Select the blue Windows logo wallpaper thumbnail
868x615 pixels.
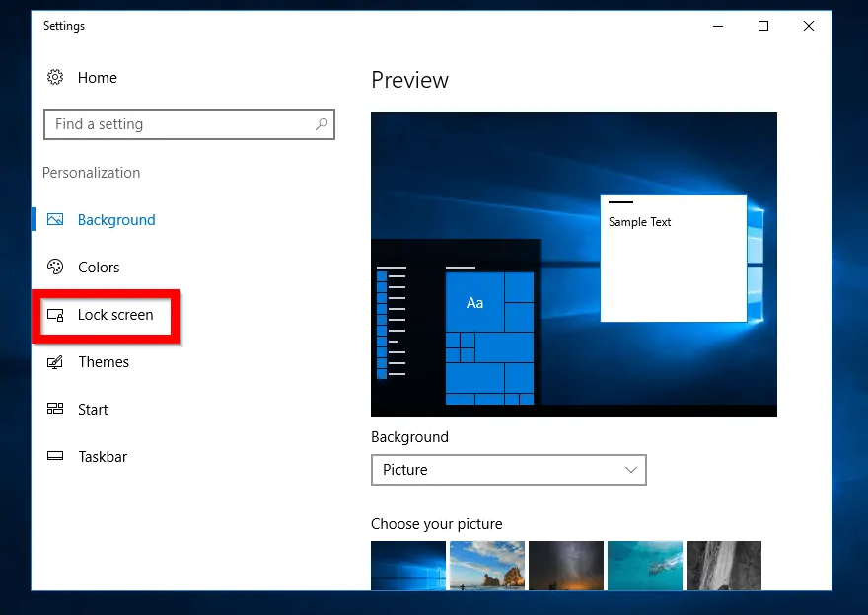[407, 566]
